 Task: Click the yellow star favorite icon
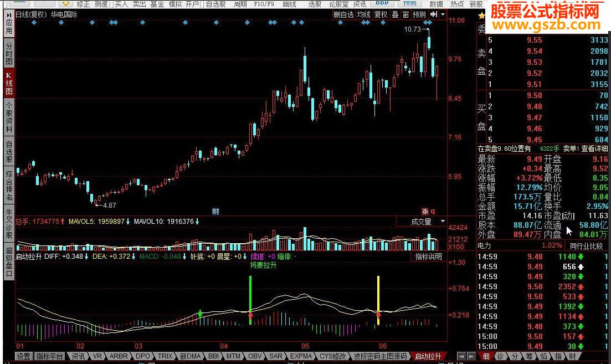pos(481,16)
